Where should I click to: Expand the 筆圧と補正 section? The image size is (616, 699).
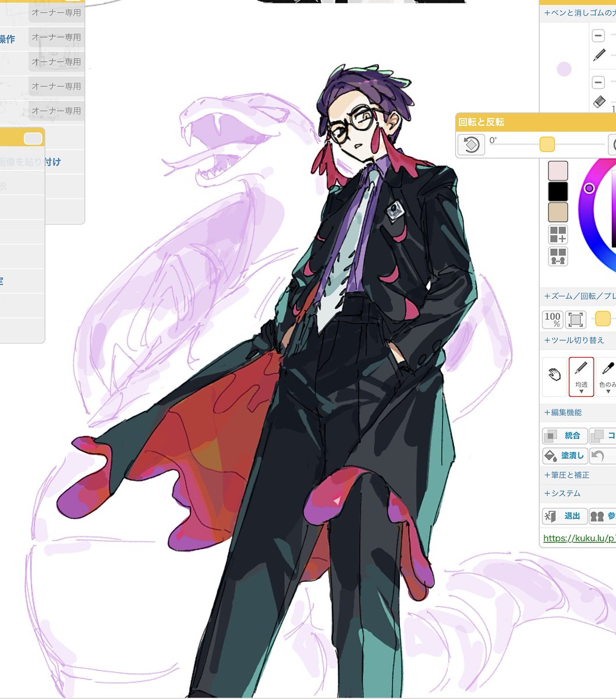[x=578, y=475]
